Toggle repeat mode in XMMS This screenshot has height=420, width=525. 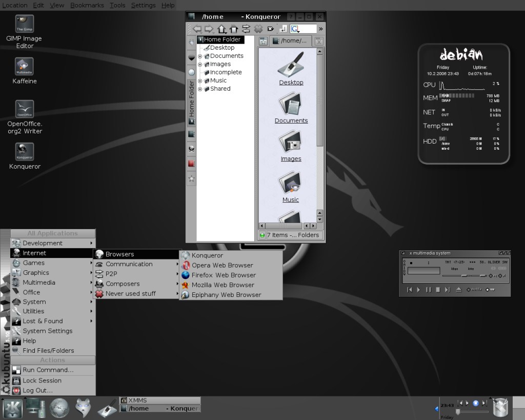(x=489, y=290)
